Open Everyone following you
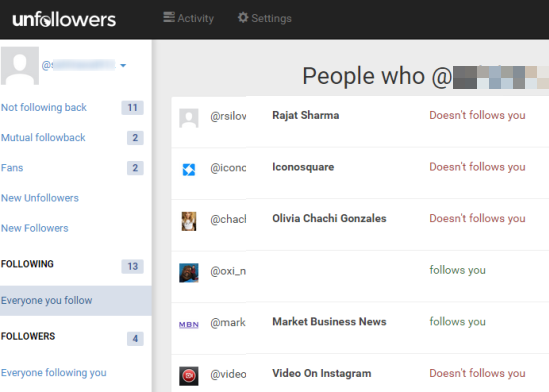 pos(54,373)
